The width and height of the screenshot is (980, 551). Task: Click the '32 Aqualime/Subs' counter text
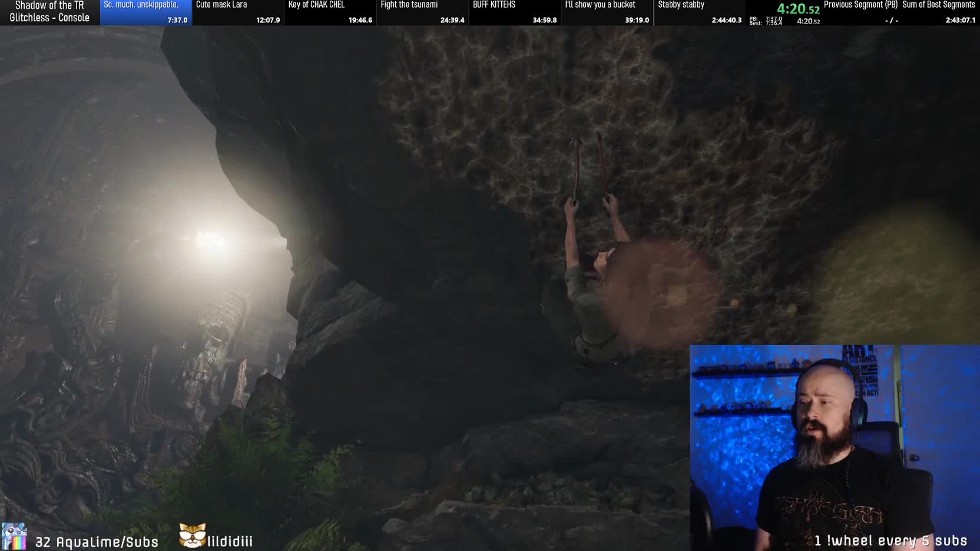[x=97, y=542]
